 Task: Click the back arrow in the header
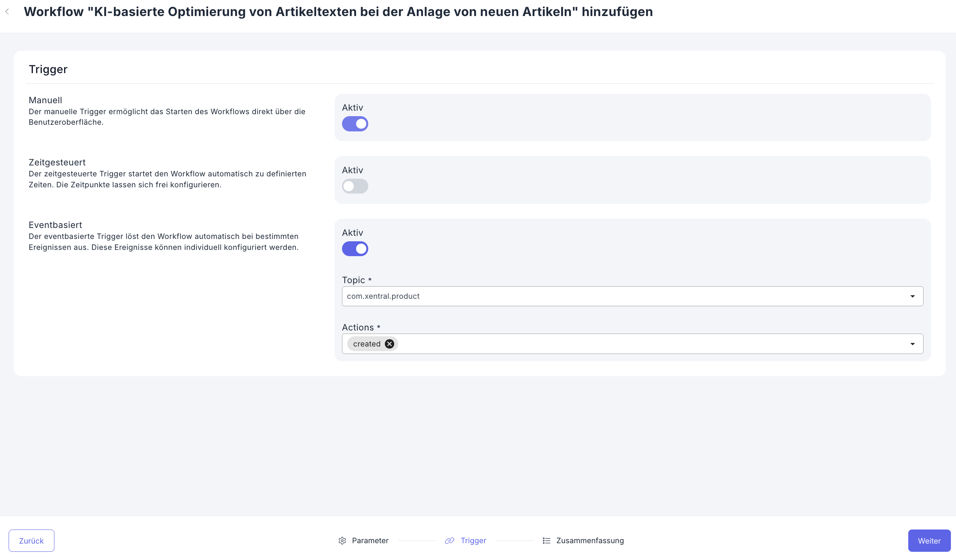pos(7,11)
